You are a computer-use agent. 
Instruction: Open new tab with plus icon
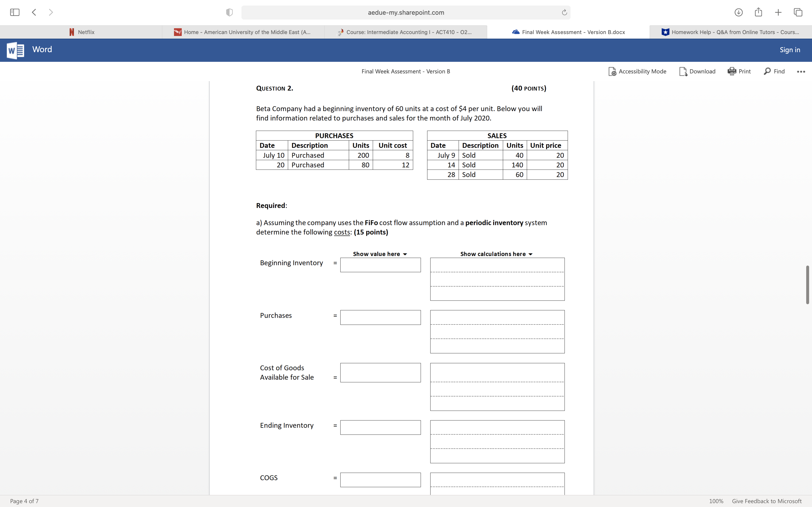pos(778,12)
